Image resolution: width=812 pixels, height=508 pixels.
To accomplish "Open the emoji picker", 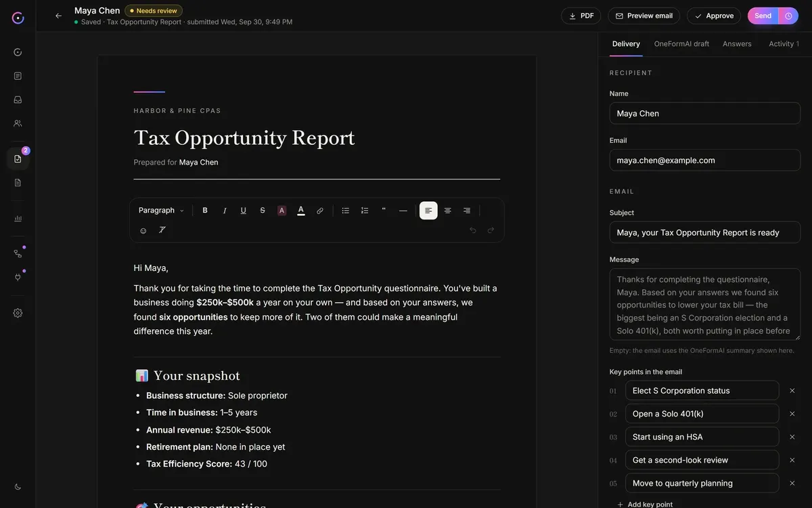I will coord(143,230).
